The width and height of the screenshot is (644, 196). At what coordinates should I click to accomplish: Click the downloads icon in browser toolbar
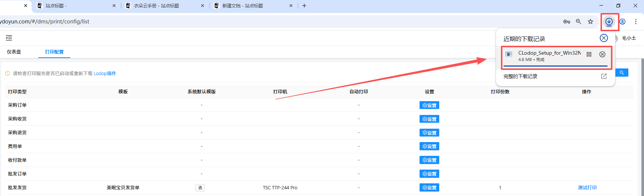coord(609,22)
